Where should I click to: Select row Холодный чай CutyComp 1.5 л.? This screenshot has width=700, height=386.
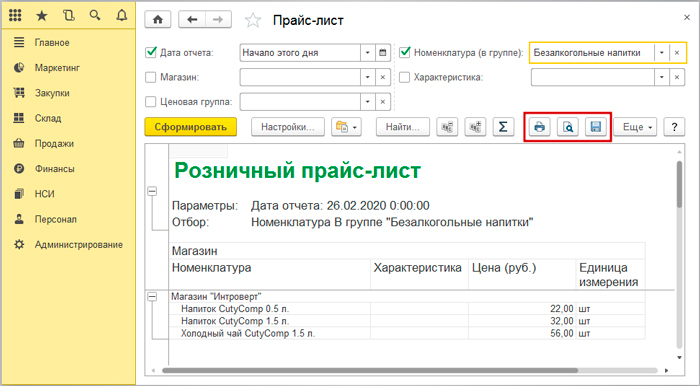click(x=407, y=333)
